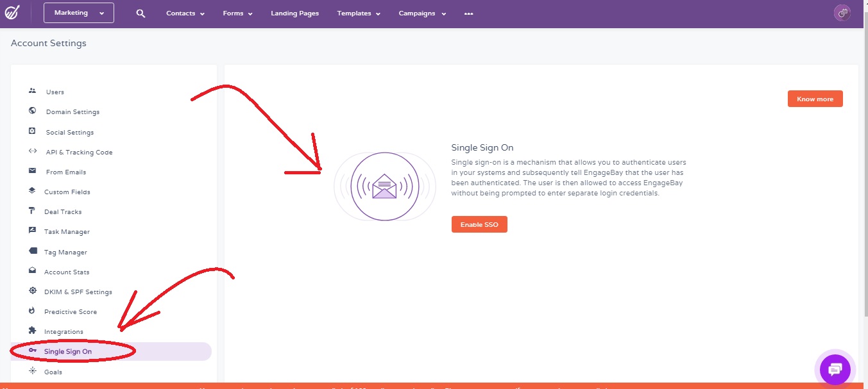The height and width of the screenshot is (389, 868).
Task: Go to Landing Pages in navigation
Action: click(x=294, y=13)
